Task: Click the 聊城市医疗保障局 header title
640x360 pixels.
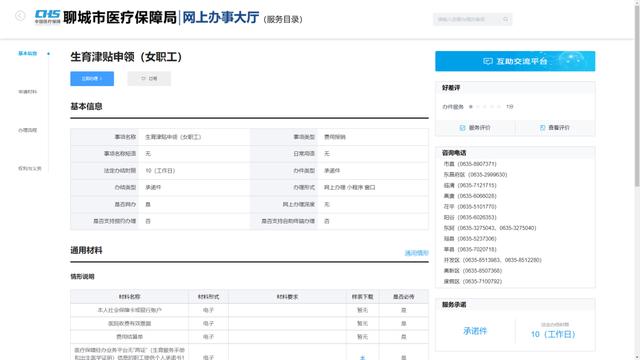Action: 120,17
